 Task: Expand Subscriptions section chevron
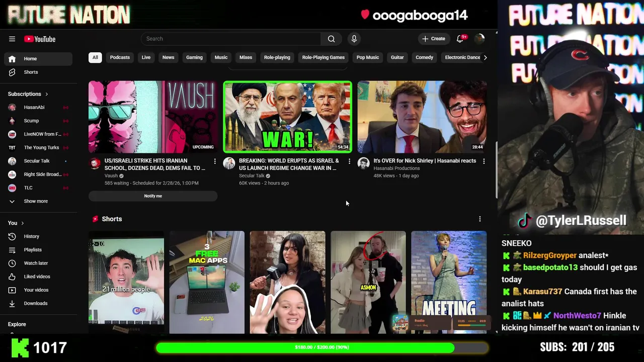47,94
